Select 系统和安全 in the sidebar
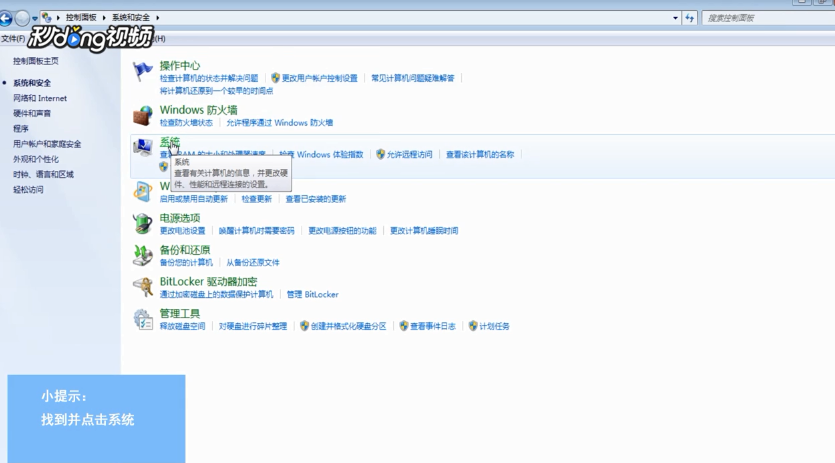The image size is (835, 463). 32,83
